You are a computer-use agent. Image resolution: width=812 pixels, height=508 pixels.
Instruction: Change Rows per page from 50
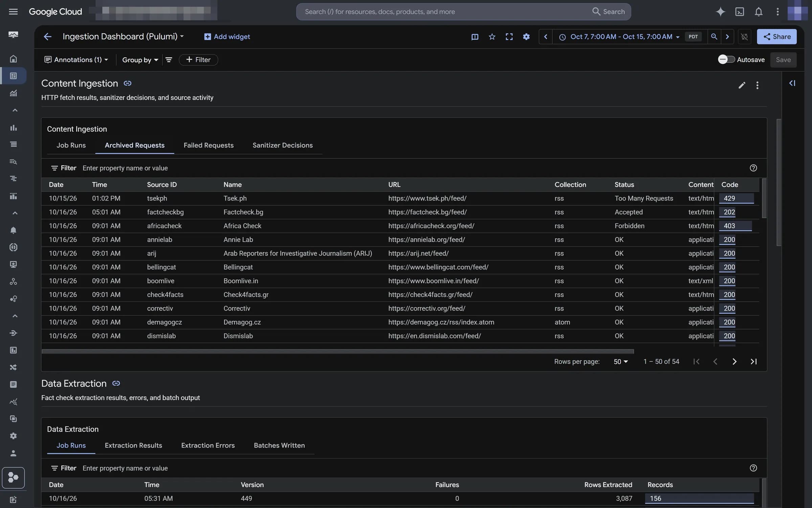click(621, 361)
